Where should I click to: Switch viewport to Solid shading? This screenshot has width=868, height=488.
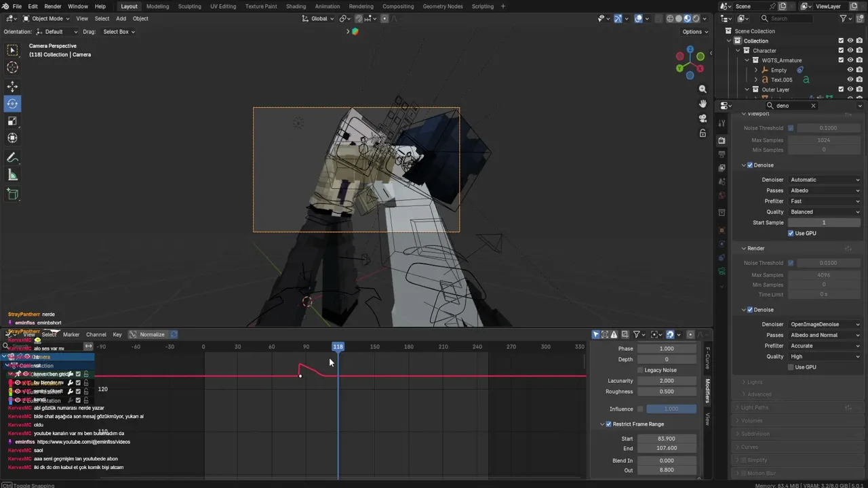(x=679, y=18)
